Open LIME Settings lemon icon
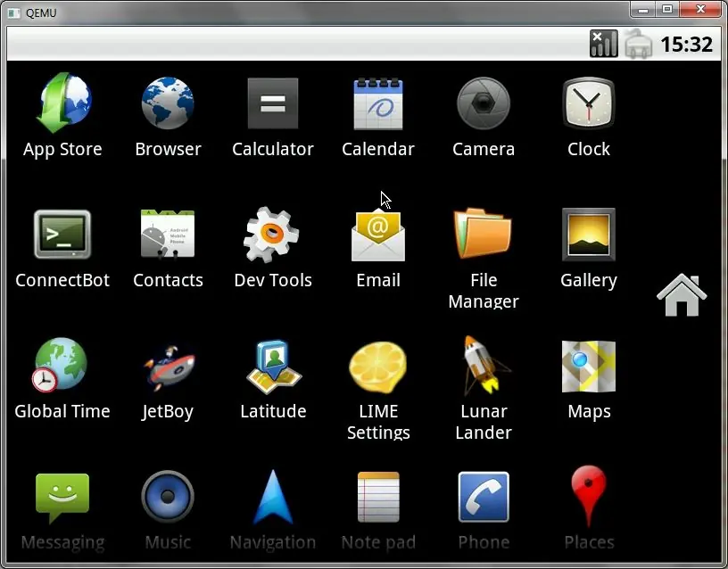 click(378, 368)
